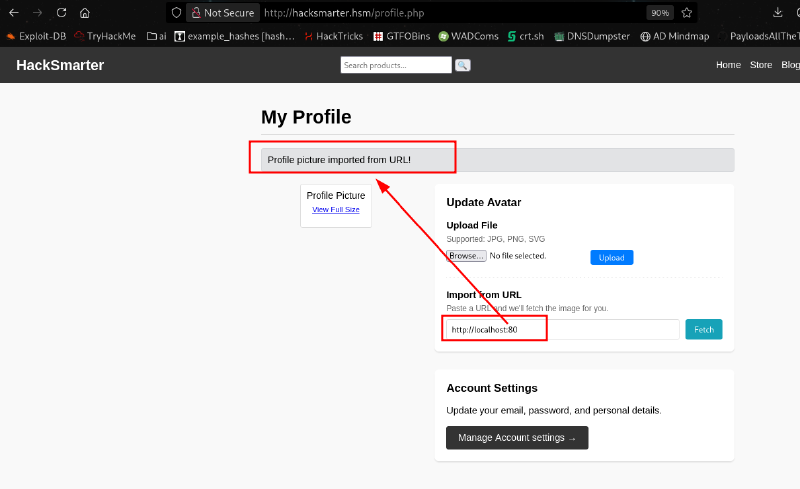Screen dimensions: 800x489
Task: Go to the Home nav item
Action: pyautogui.click(x=728, y=65)
